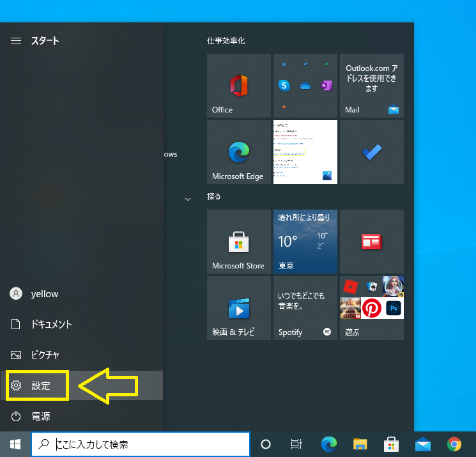The height and width of the screenshot is (457, 476).
Task: Open Roblox in the 遊ぶ folder
Action: [x=350, y=286]
